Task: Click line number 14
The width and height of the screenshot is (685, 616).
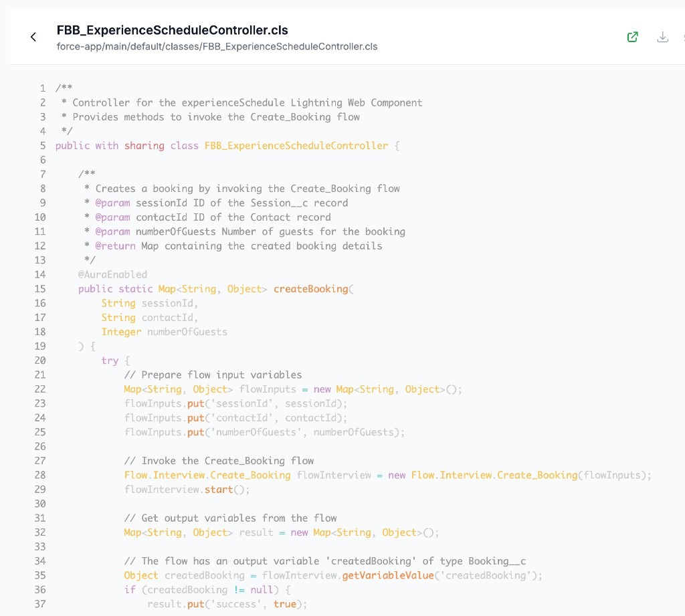Action: tap(40, 274)
